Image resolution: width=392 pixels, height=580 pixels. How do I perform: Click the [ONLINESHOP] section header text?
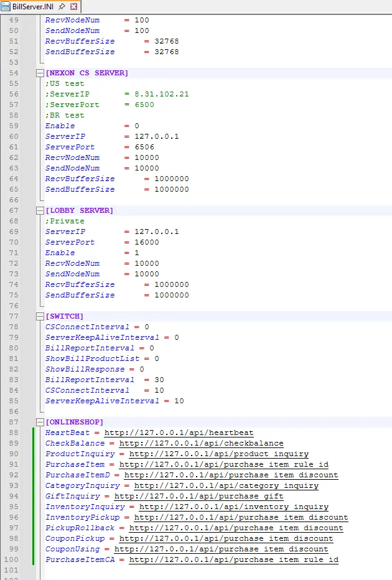click(74, 422)
